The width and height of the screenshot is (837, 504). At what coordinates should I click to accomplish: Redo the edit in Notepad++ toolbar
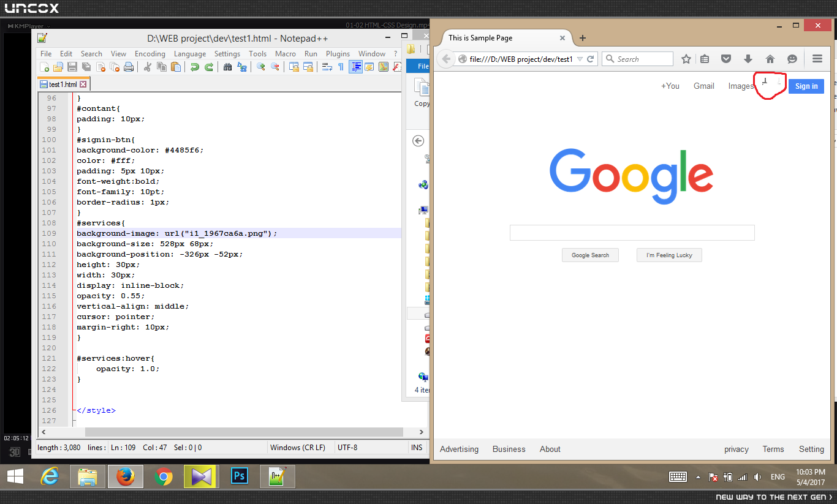[209, 67]
